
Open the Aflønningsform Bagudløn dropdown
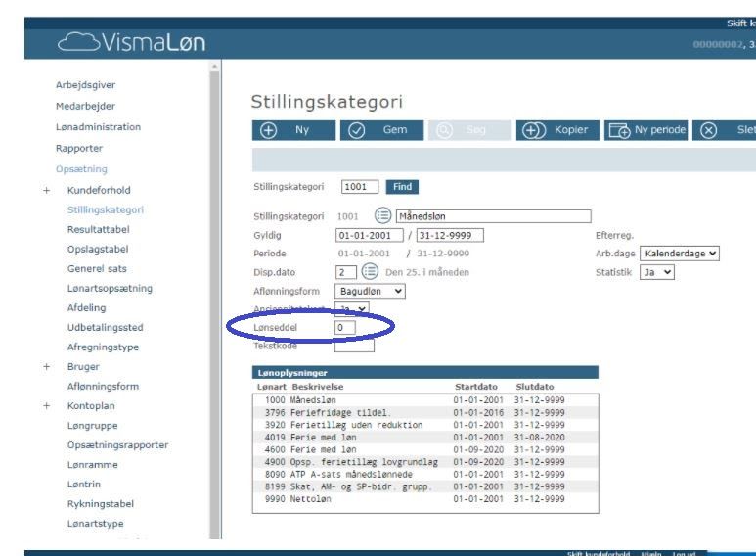pos(370,291)
